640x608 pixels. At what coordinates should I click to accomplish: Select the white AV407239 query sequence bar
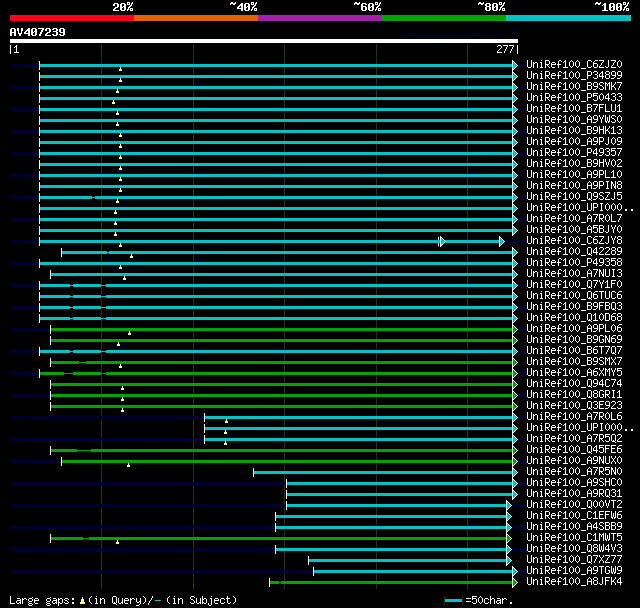tap(264, 41)
